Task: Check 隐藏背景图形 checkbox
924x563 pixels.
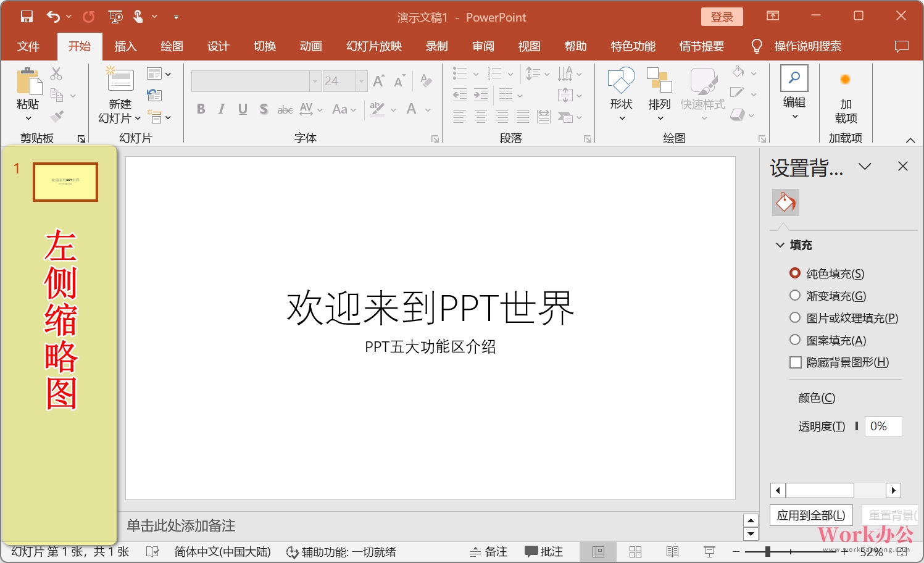Action: coord(796,362)
